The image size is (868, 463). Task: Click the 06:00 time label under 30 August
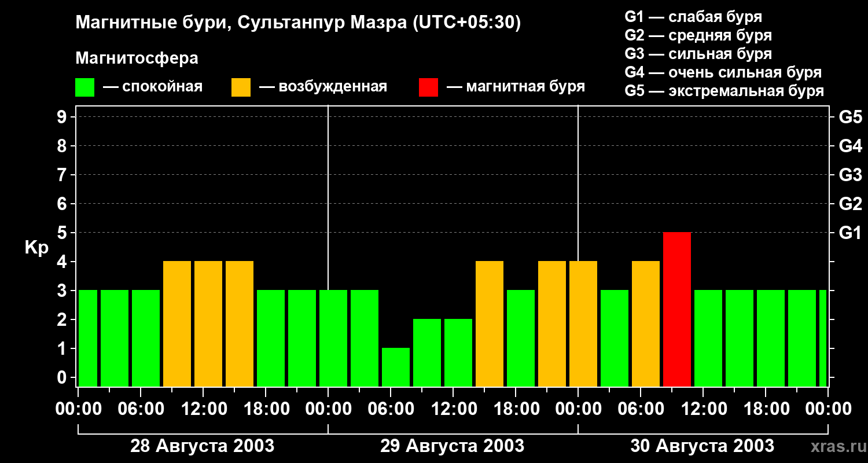640,409
